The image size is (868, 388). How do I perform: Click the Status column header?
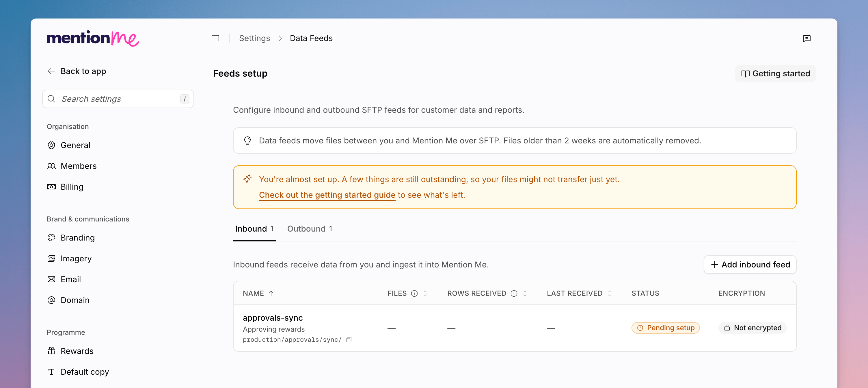pyautogui.click(x=645, y=293)
